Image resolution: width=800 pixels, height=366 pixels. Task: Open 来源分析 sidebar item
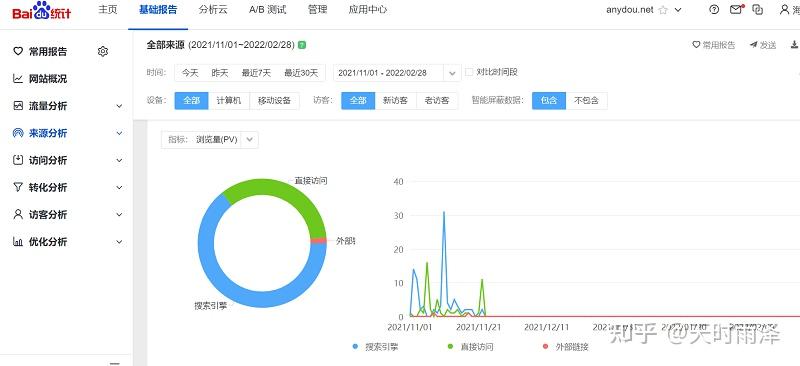pos(47,133)
